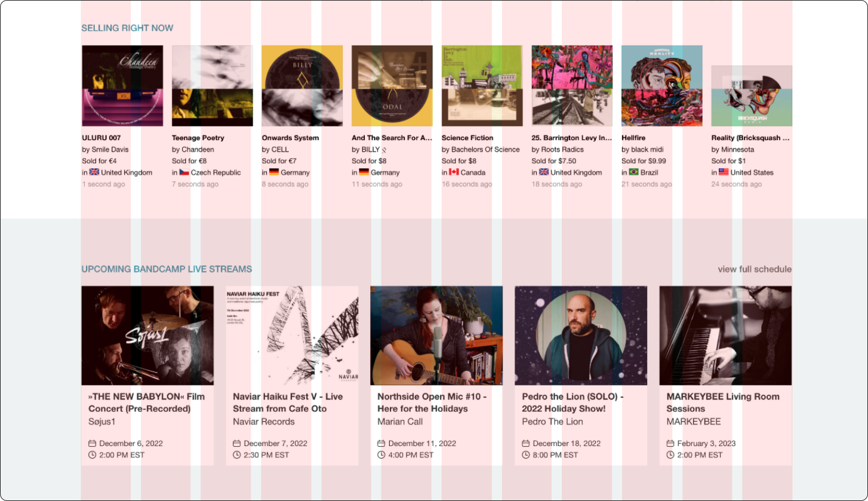Screen dimensions: 868x501
Task: Select the Hellfire album artwork
Action: click(662, 86)
